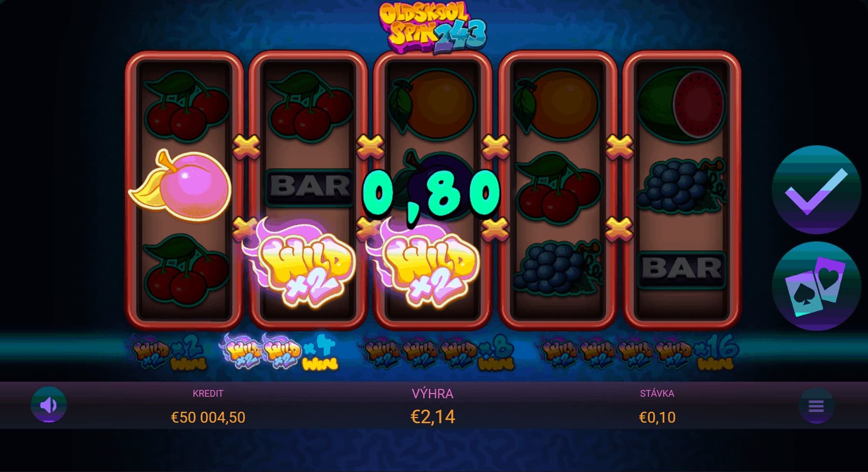Click the grapes symbol on reel five
Viewport: 868px width, 472px height.
tap(681, 185)
